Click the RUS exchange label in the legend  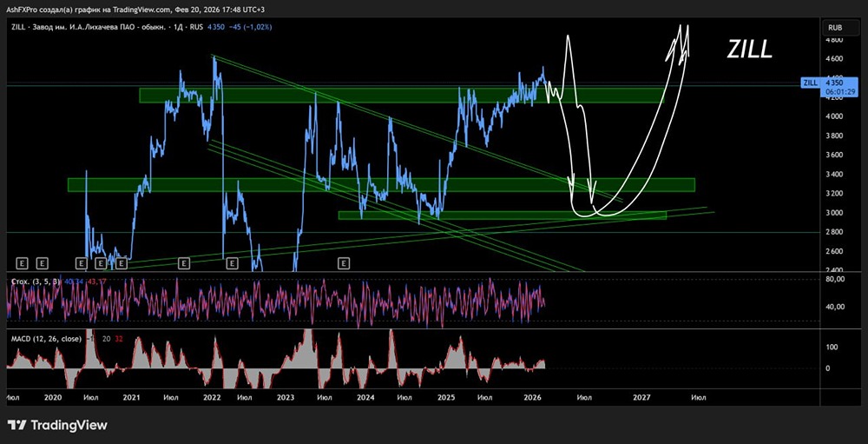pos(197,27)
